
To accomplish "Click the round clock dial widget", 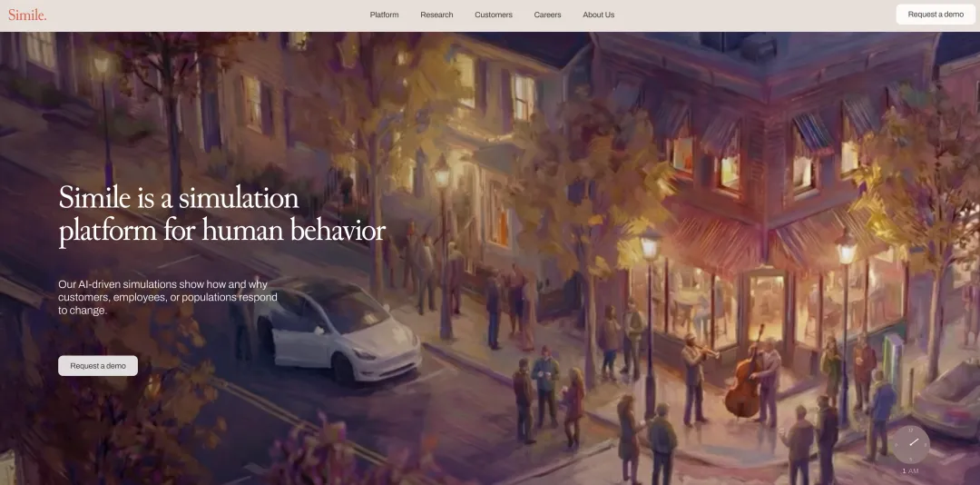I will pos(911,444).
